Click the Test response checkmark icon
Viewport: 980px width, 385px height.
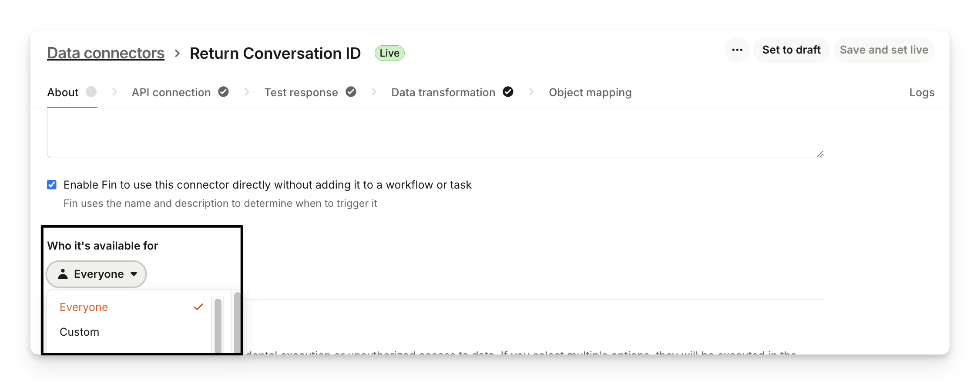(351, 92)
